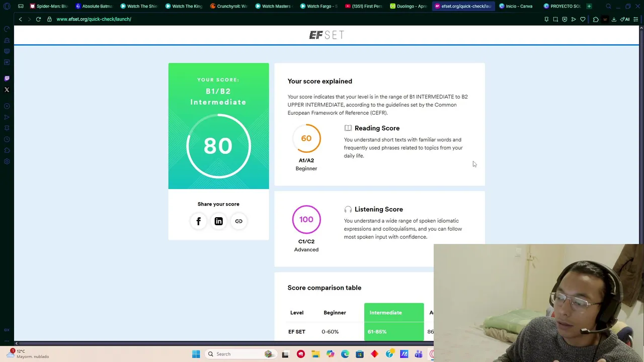Click the Listening Score 100 gauge
The image size is (644, 362).
coord(306,219)
